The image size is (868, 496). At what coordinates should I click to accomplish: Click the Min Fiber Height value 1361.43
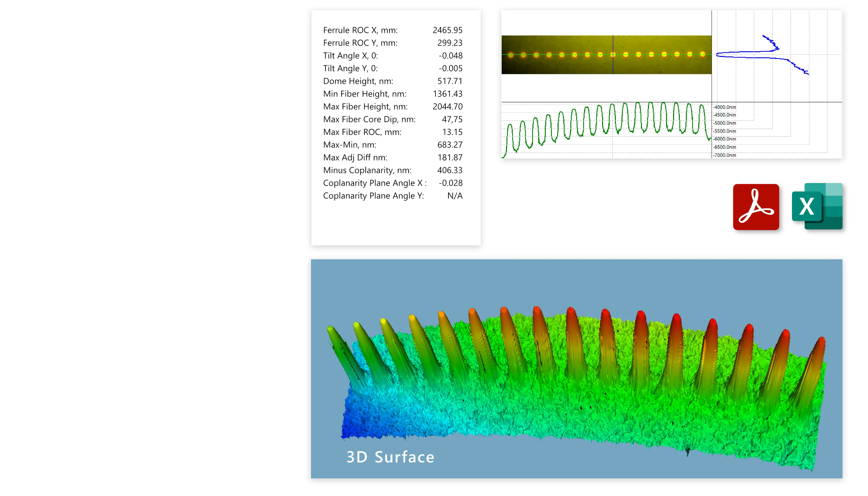point(447,94)
